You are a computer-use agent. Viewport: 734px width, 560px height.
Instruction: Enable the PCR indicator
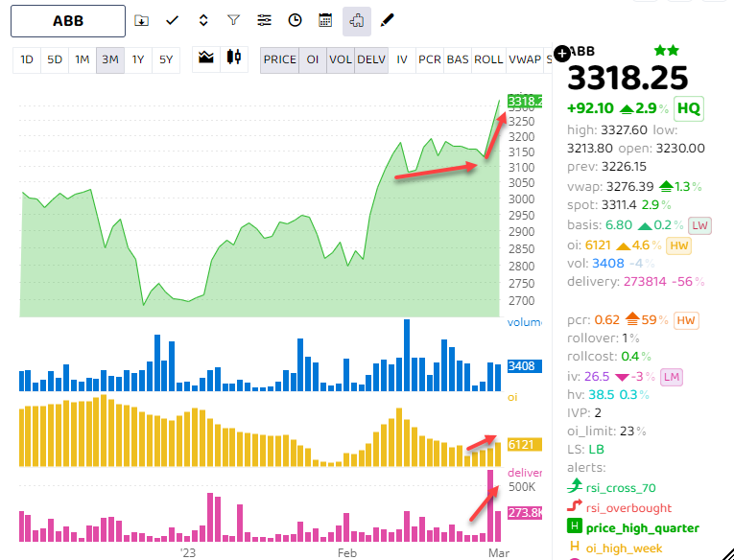430,59
